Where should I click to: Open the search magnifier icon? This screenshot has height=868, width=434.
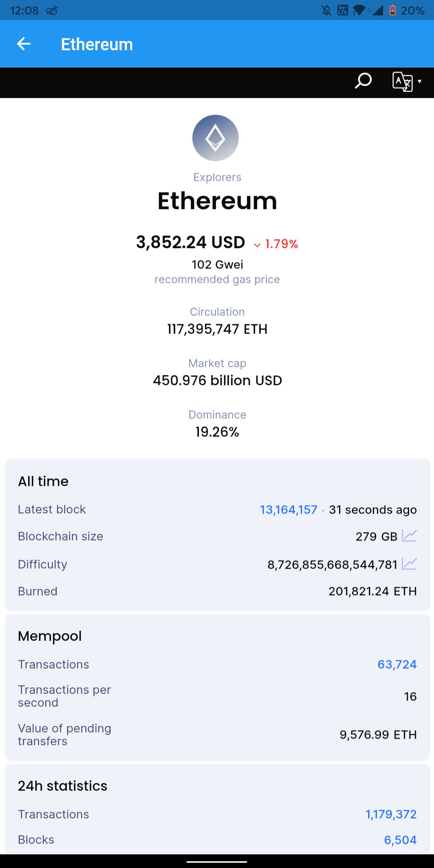(363, 81)
